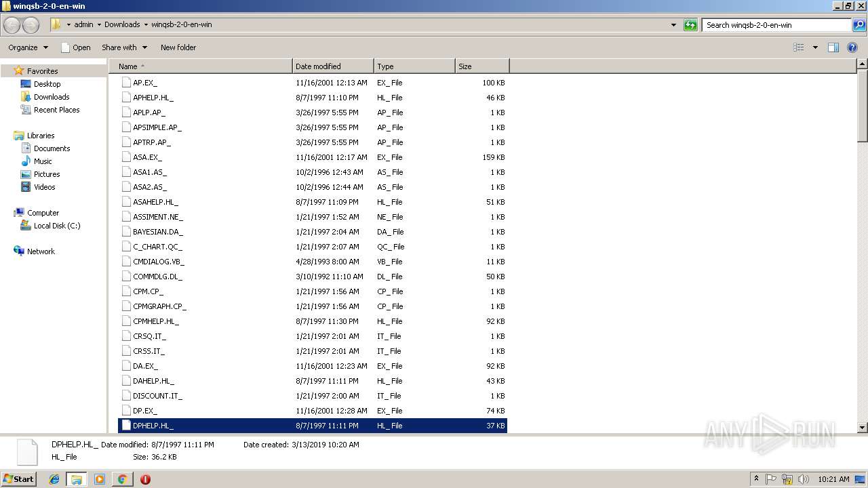Expand the admin breadcrumb arrow

99,25
